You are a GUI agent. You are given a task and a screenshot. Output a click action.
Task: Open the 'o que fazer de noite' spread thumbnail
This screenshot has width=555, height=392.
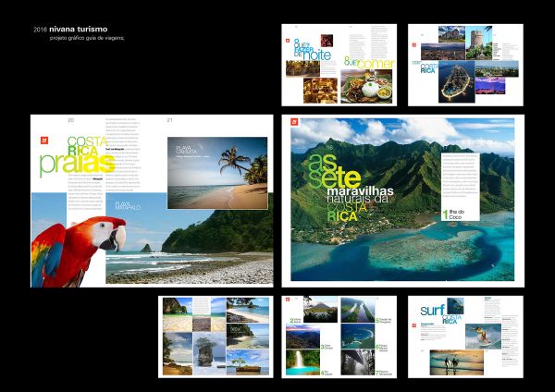click(339, 65)
